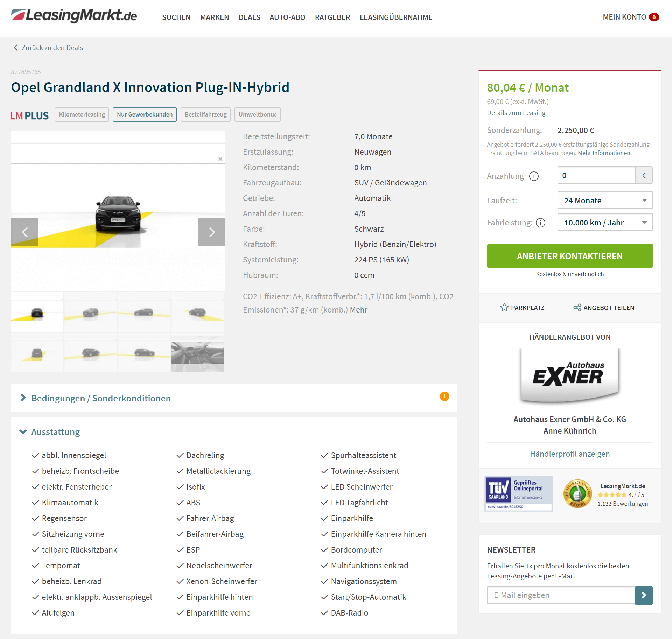The width and height of the screenshot is (672, 639).
Task: Select the interior dashboard thumbnail
Action: click(x=198, y=352)
